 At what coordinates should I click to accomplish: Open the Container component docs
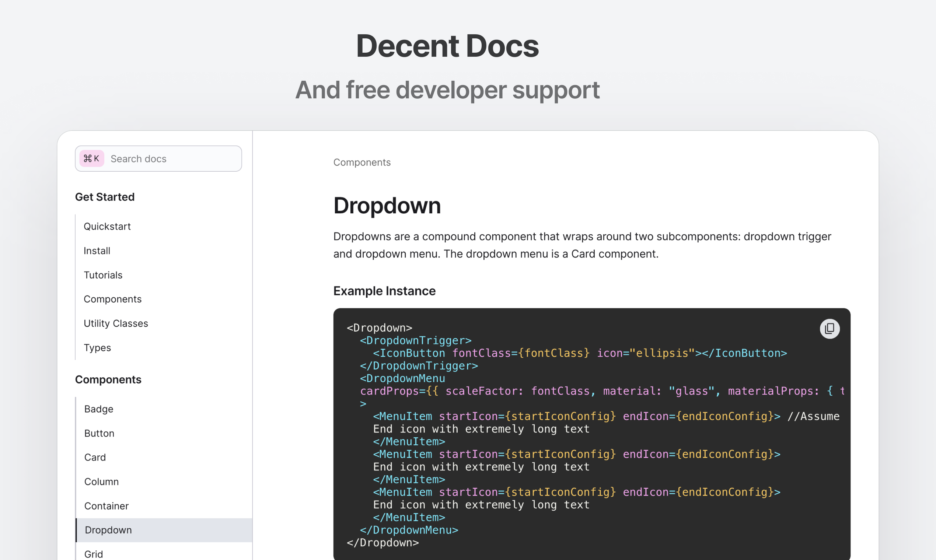(106, 506)
